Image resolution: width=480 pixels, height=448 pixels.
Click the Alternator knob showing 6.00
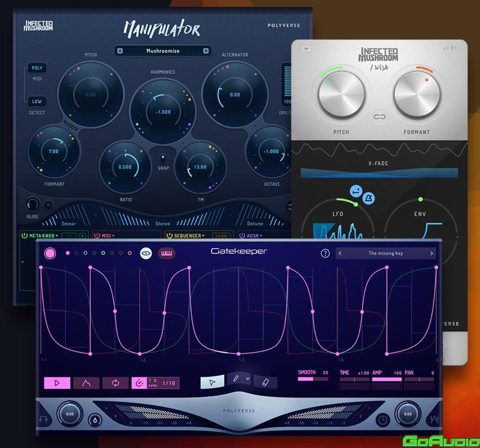[235, 94]
